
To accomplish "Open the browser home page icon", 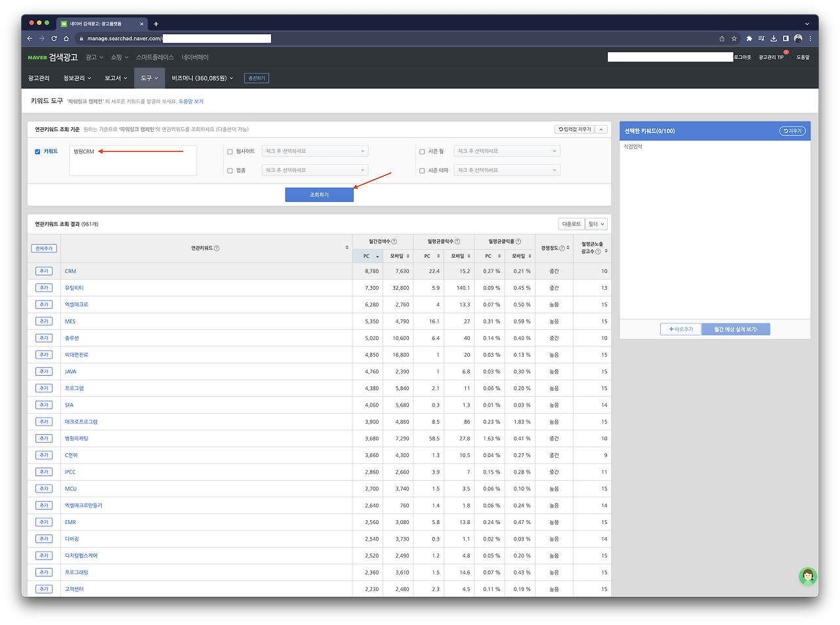I will [x=66, y=39].
